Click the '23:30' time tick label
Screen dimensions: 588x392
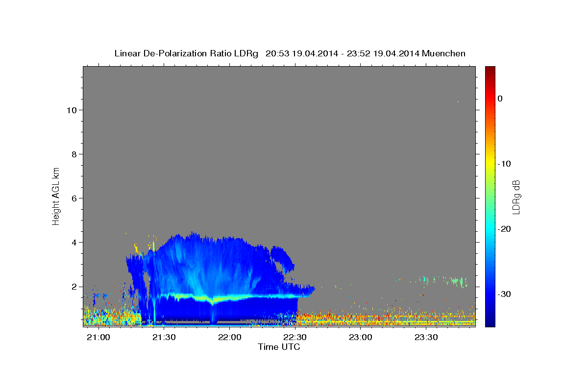pos(426,338)
